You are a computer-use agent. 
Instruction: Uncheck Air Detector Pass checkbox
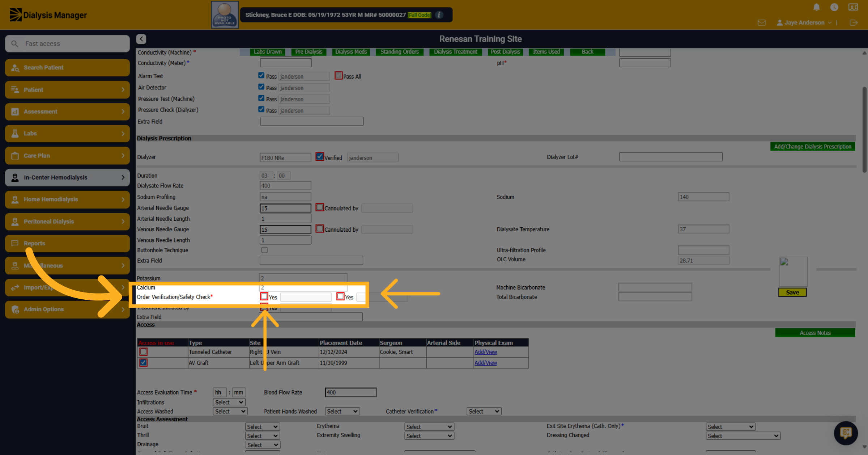coord(261,87)
